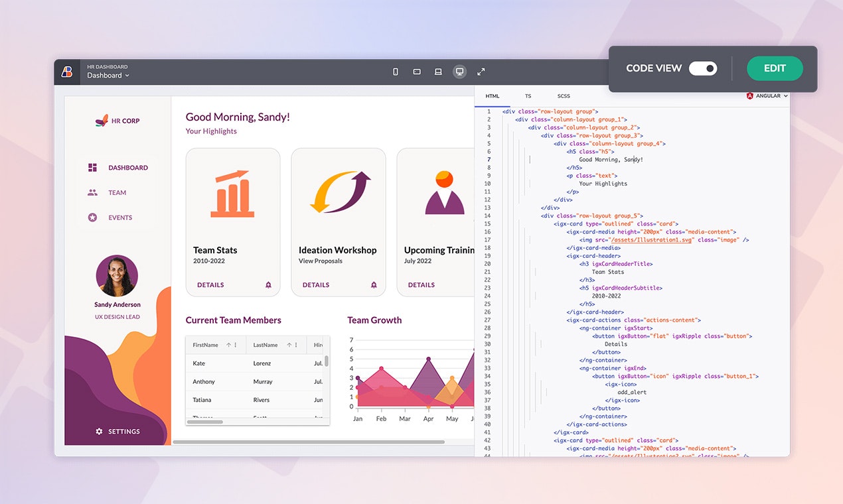The width and height of the screenshot is (843, 504).
Task: Click the Events star icon in sidebar
Action: point(92,218)
